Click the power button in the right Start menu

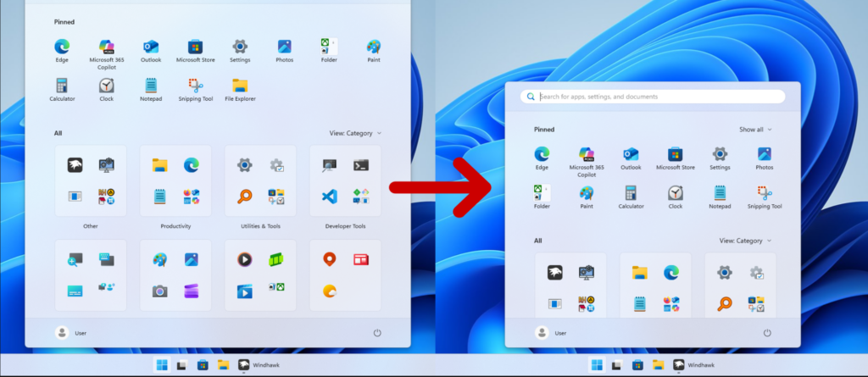[x=766, y=333]
